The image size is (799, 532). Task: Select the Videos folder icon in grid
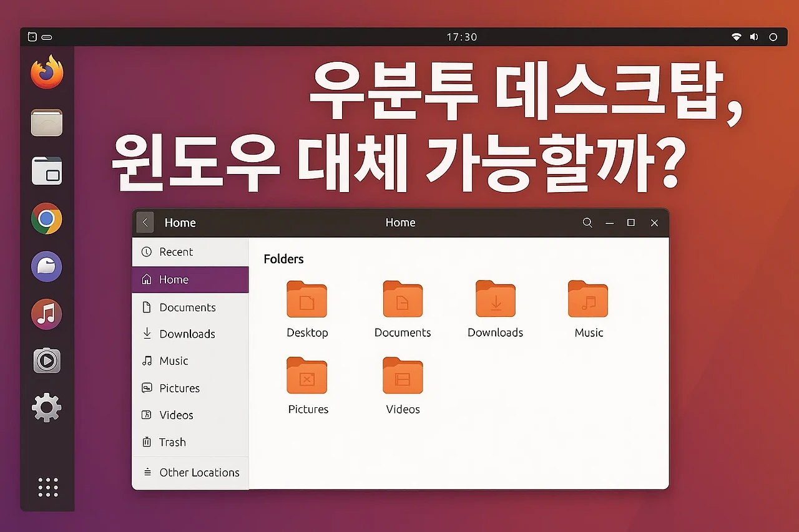click(403, 375)
